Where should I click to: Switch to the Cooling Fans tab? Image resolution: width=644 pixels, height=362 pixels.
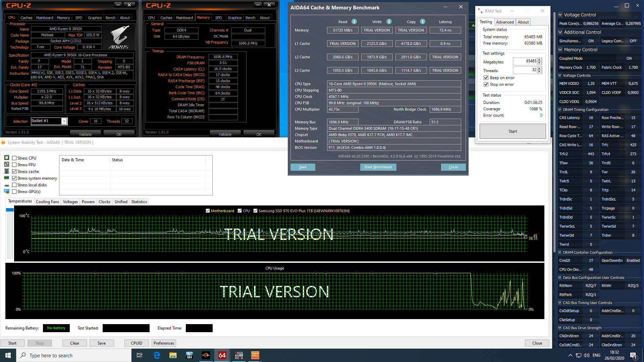tap(47, 202)
